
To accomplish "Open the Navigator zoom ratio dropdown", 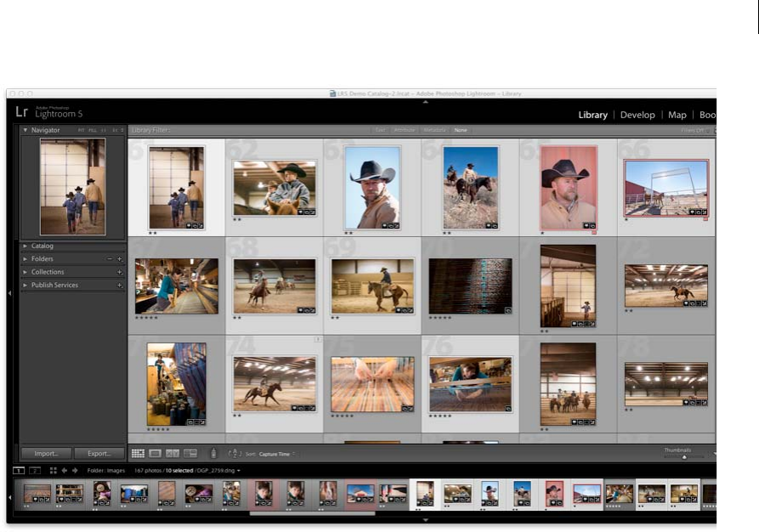I will pyautogui.click(x=122, y=130).
